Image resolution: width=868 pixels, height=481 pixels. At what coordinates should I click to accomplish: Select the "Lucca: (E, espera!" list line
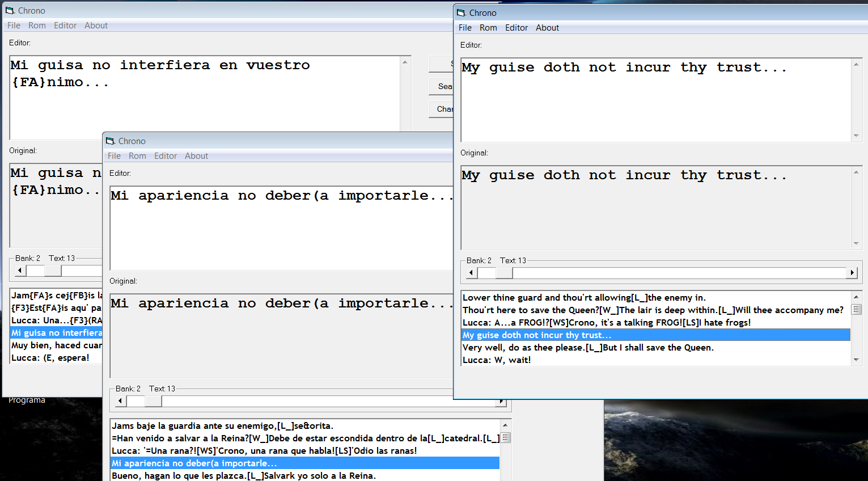pos(50,358)
